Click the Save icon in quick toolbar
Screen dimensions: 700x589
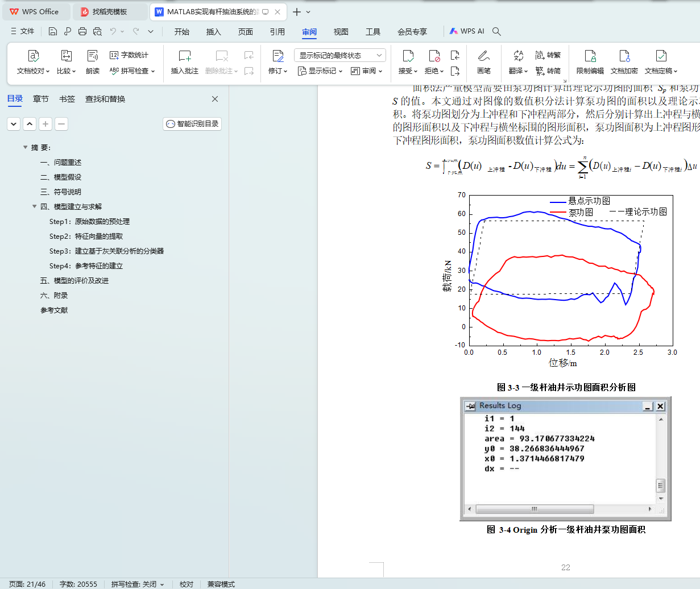pos(53,31)
